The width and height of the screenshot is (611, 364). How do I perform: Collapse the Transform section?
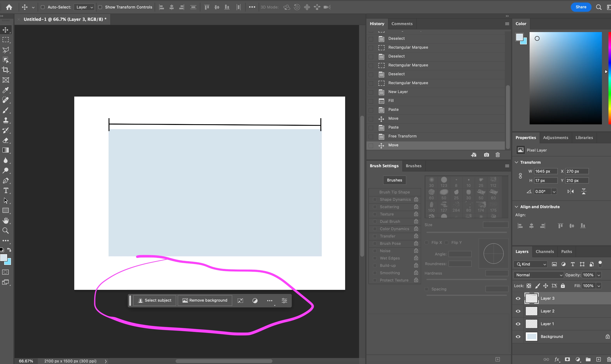tap(516, 162)
